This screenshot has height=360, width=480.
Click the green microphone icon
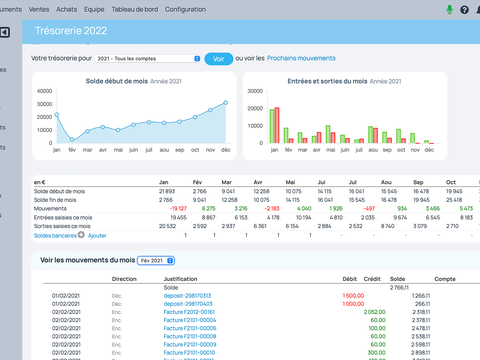coord(449,10)
